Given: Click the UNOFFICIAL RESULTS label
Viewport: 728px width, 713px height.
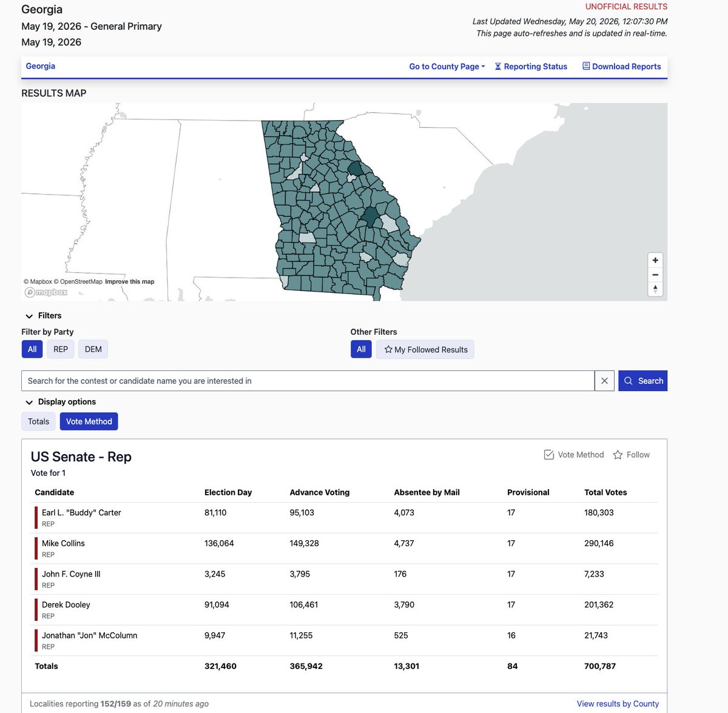Looking at the screenshot, I should [x=626, y=7].
